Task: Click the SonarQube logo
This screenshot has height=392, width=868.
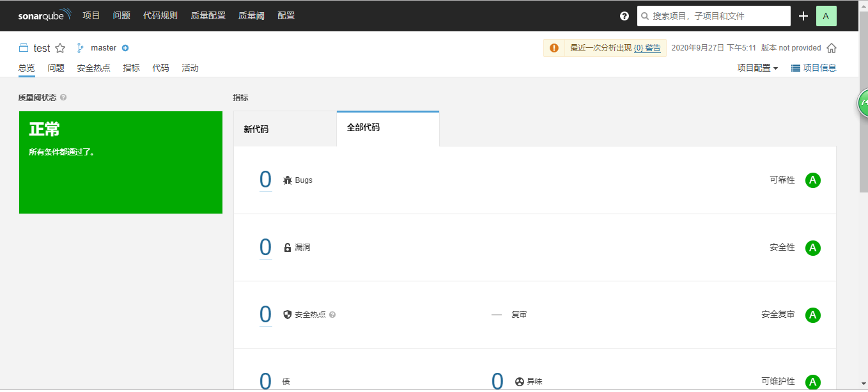Action: click(44, 15)
